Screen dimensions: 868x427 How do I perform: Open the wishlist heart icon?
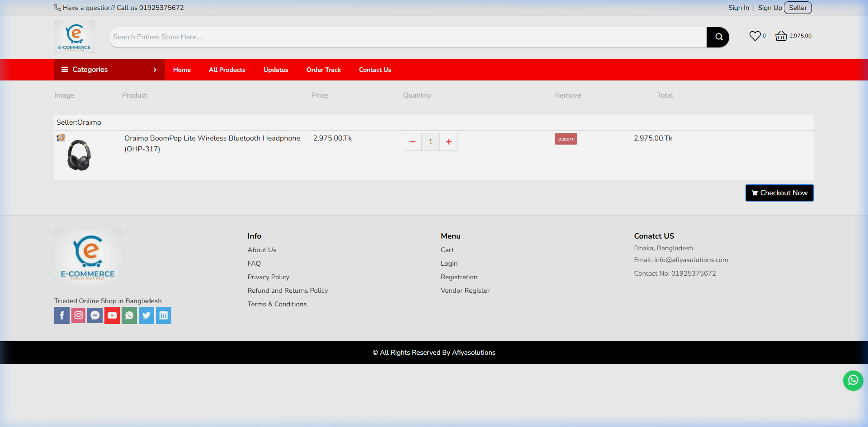755,35
